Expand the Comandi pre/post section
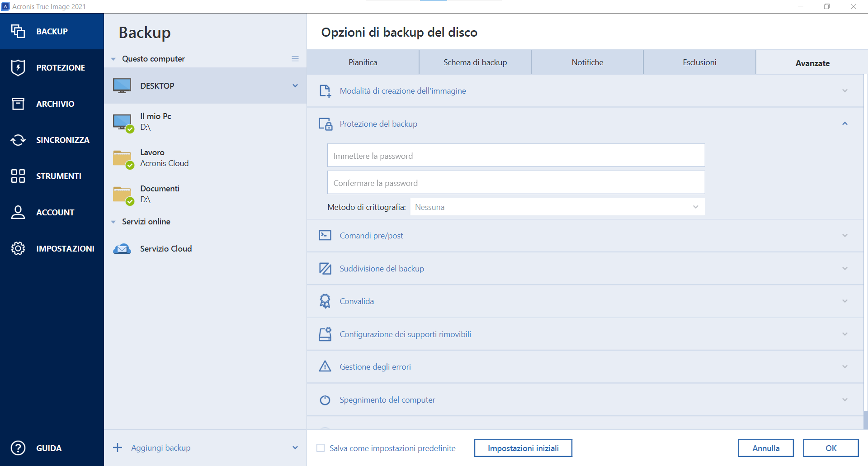Image resolution: width=868 pixels, height=466 pixels. click(x=844, y=235)
